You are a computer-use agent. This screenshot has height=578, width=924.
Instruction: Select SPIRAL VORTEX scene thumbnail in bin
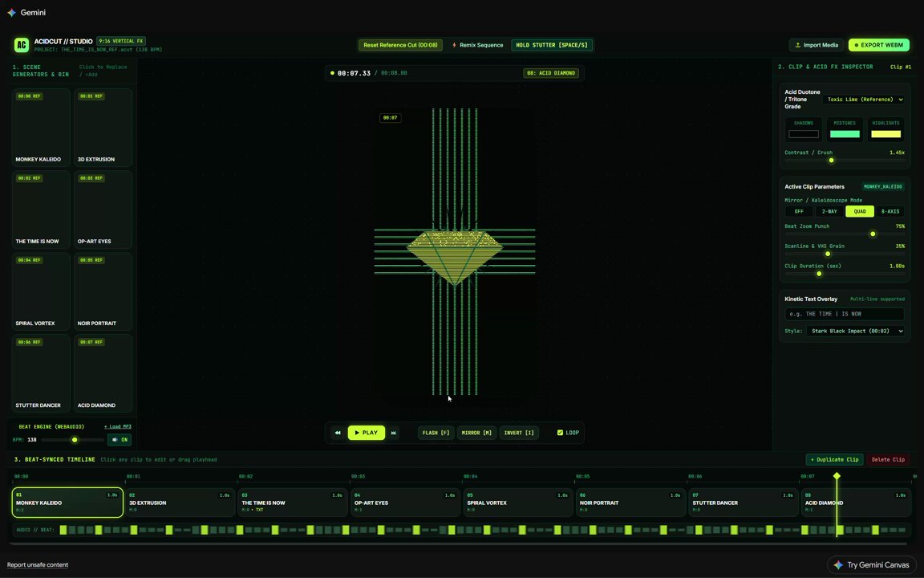click(41, 291)
